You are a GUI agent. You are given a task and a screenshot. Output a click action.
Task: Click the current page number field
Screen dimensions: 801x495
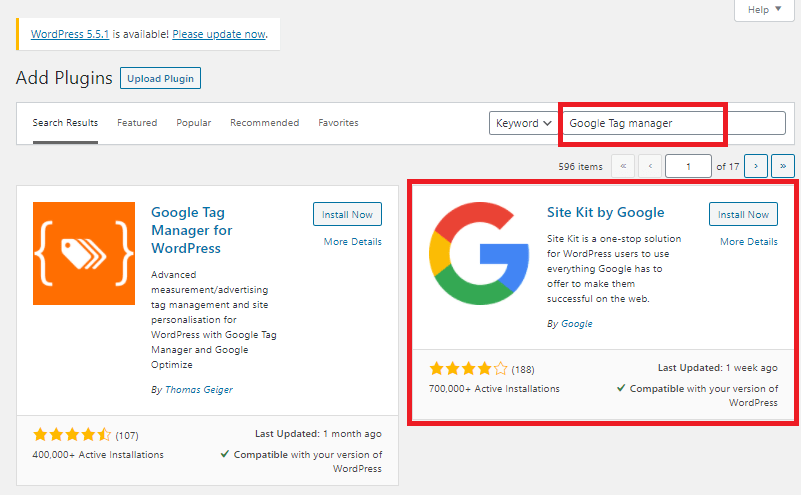tap(688, 166)
